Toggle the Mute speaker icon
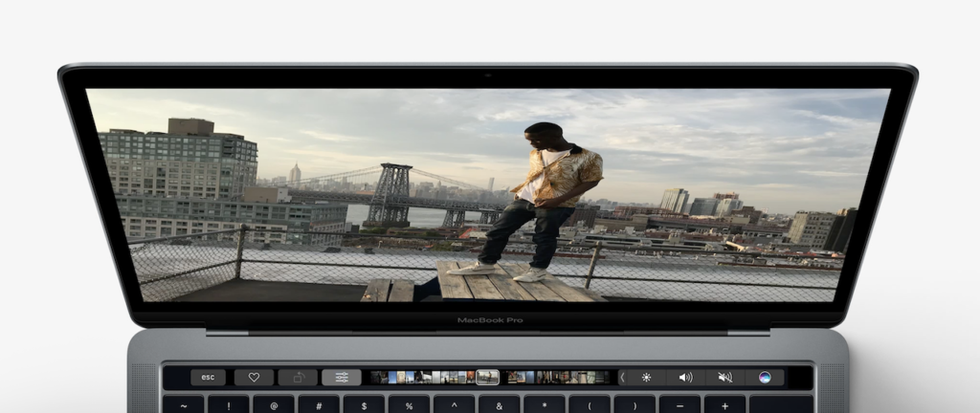This screenshot has width=980, height=413. click(724, 378)
